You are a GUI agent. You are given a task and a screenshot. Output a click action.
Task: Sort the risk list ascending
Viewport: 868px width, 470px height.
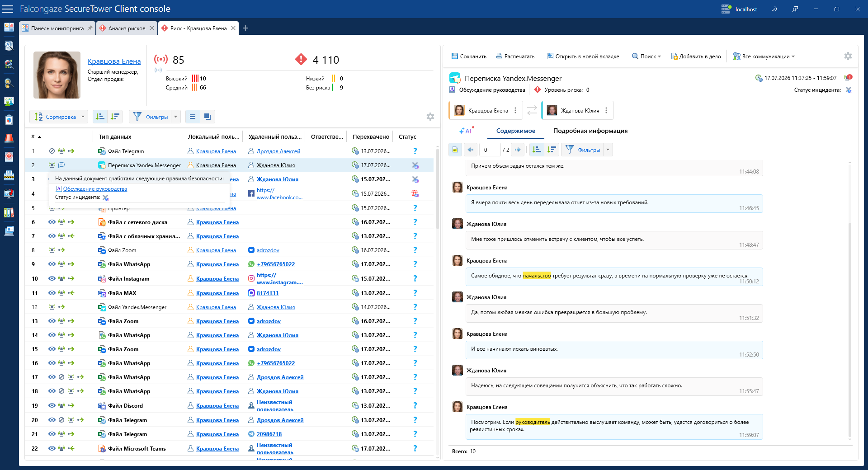point(100,117)
